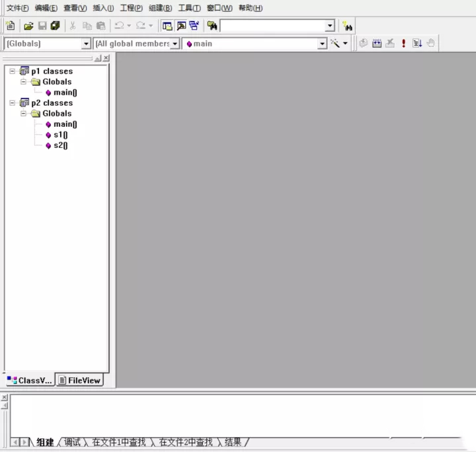Viewport: 476px width, 452px height.
Task: Click the red exclamation Execute Program icon
Action: tap(403, 43)
